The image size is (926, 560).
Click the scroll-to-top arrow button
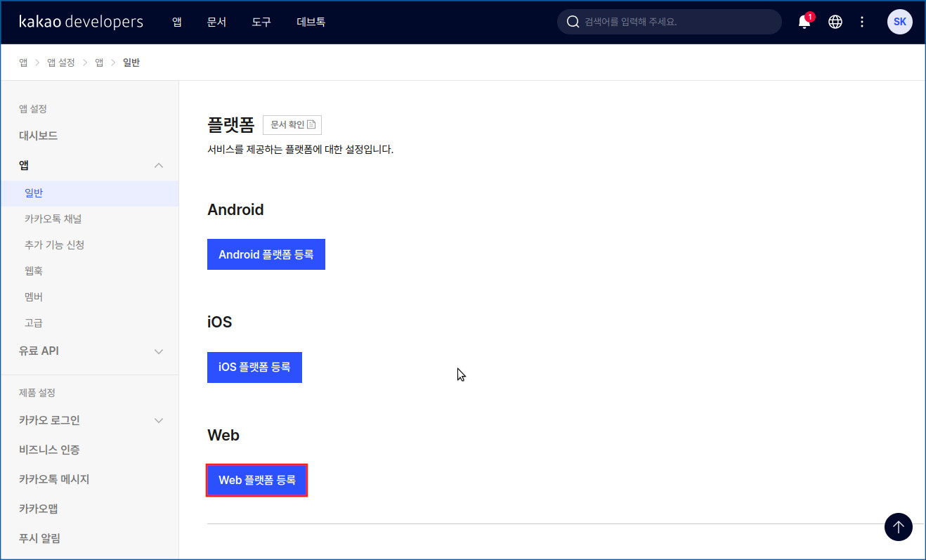[898, 526]
